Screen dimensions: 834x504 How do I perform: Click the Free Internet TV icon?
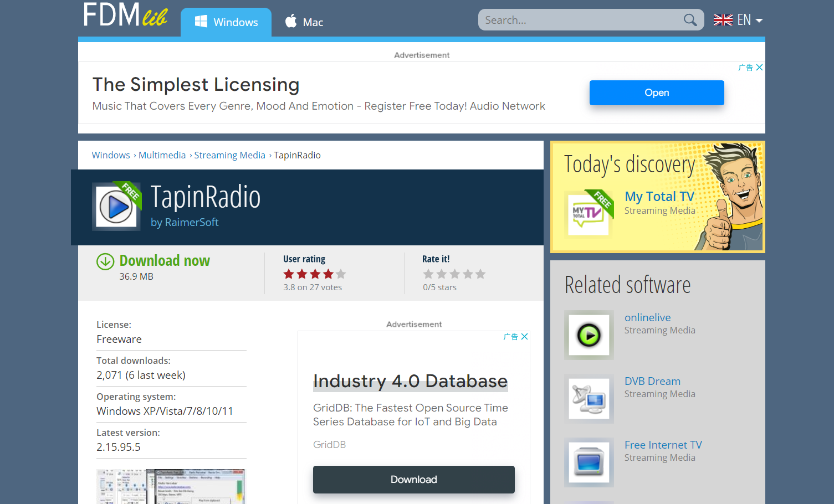click(589, 462)
